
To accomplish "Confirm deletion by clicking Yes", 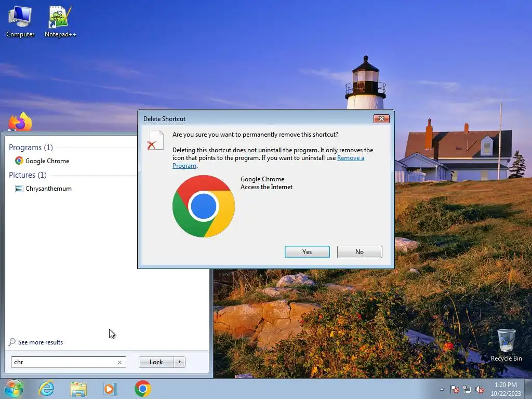I will coord(307,252).
